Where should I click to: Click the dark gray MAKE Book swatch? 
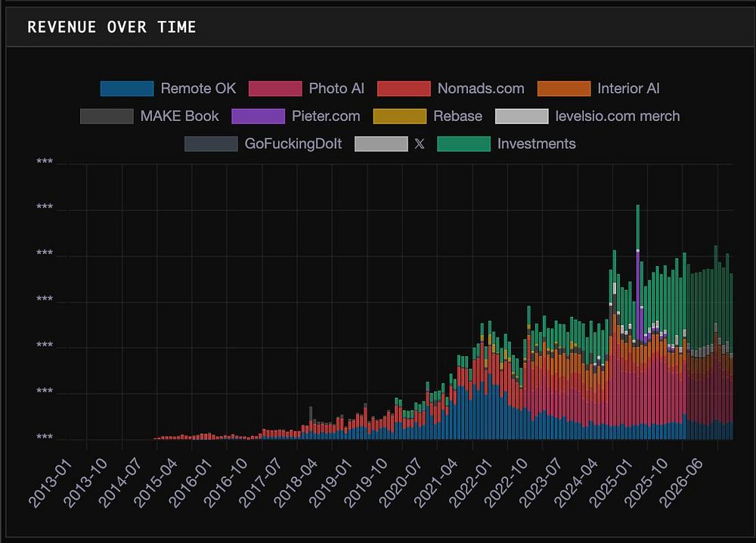pyautogui.click(x=107, y=116)
